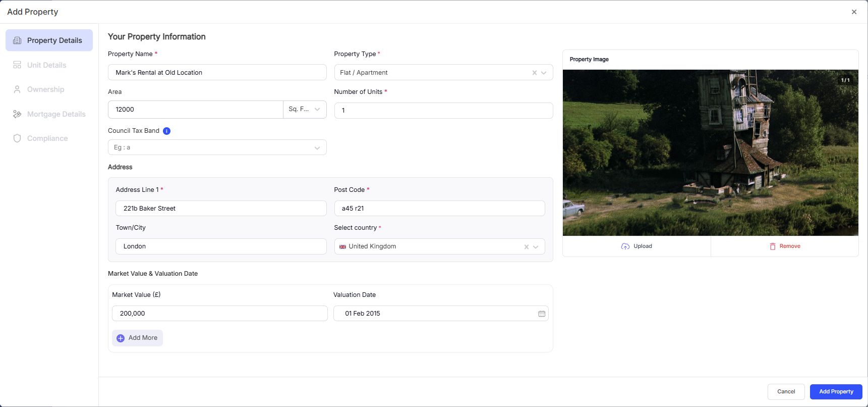This screenshot has height=407, width=868.
Task: Expand the Council Tax Band dropdown
Action: [317, 148]
